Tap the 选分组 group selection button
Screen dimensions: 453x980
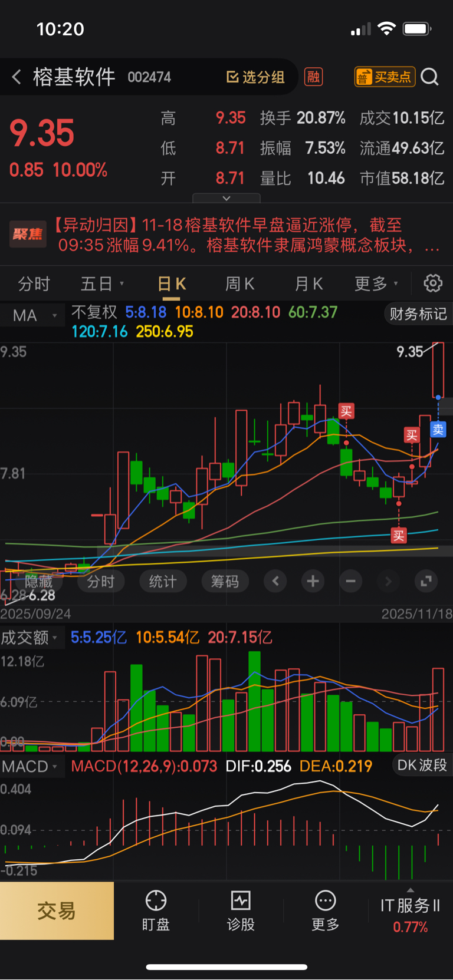pos(256,77)
